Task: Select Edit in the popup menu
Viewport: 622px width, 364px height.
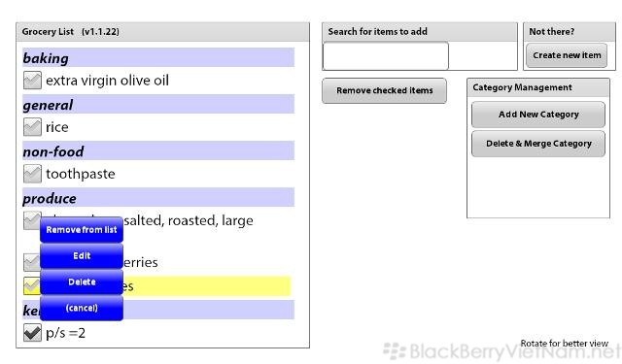Action: tap(82, 256)
